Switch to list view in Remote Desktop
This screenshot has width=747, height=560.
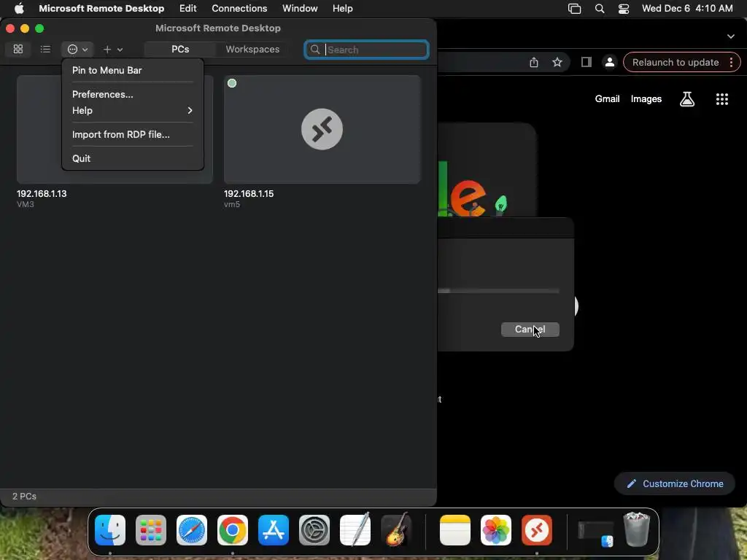(45, 49)
